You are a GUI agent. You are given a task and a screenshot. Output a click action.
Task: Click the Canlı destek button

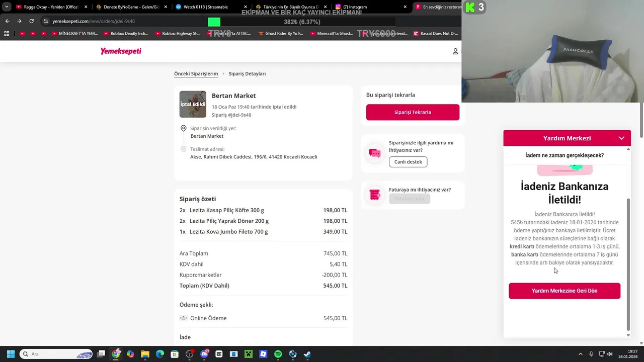click(x=408, y=162)
